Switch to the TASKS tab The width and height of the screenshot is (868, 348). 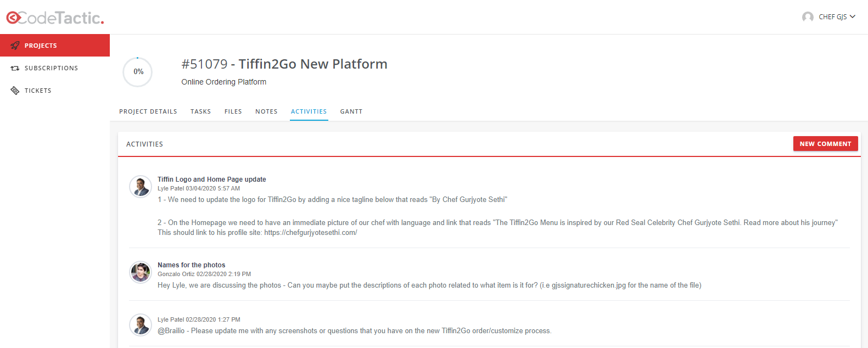coord(200,111)
